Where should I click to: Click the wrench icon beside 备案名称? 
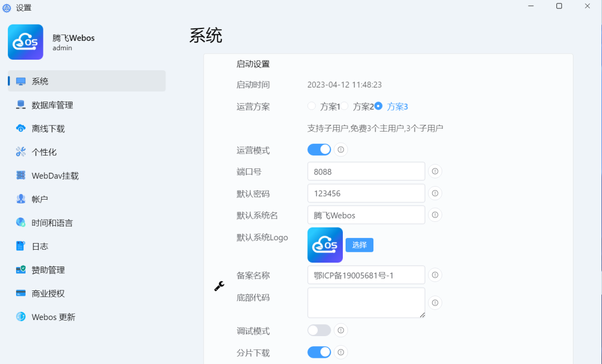click(219, 285)
